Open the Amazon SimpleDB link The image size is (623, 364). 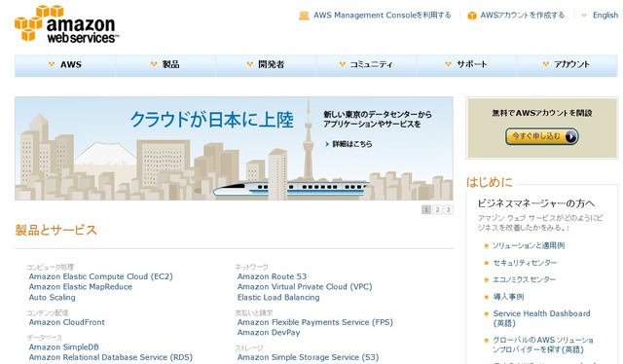pyautogui.click(x=63, y=346)
